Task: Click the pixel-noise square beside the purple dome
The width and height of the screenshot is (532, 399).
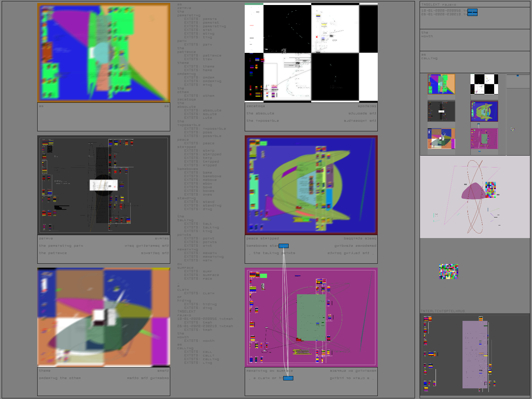Action: 490,190
